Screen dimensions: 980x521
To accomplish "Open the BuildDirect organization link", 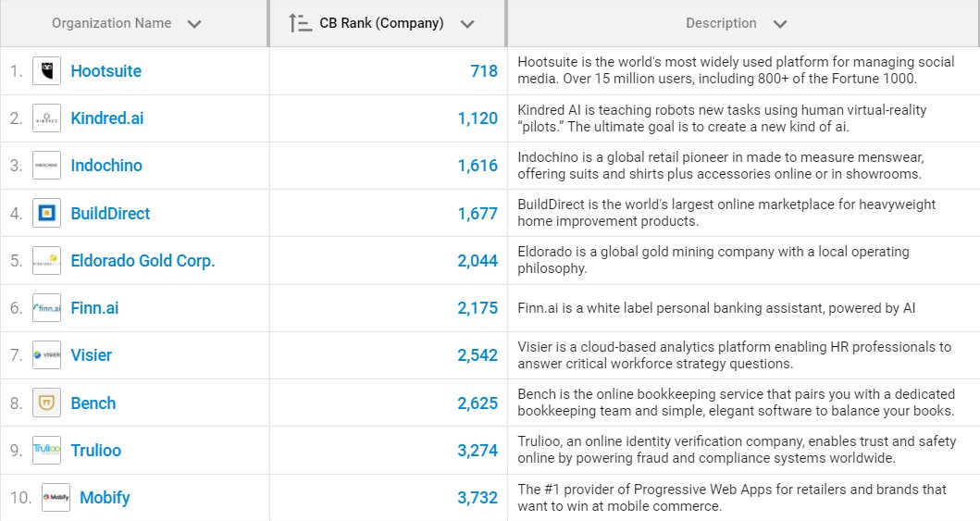I will click(110, 213).
